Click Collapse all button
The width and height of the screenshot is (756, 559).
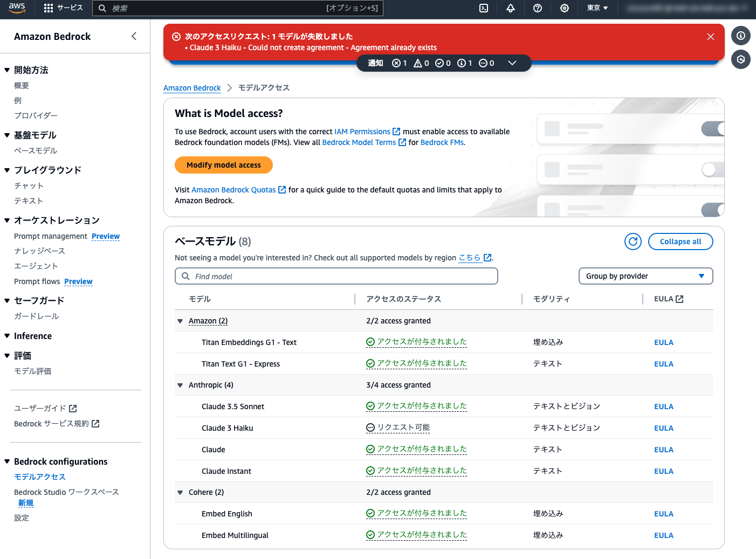pos(681,241)
